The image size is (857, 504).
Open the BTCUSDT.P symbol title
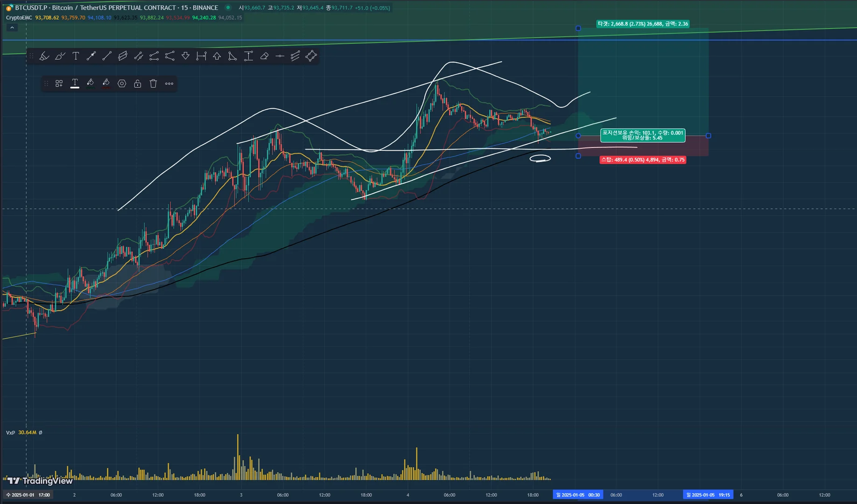coord(117,7)
